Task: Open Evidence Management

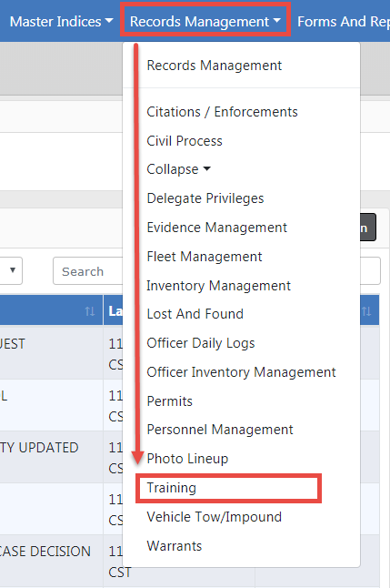Action: coord(217,228)
